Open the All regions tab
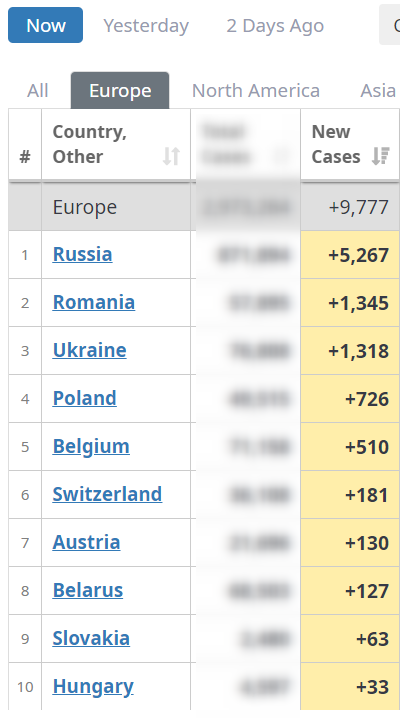The height and width of the screenshot is (723, 400). point(38,90)
